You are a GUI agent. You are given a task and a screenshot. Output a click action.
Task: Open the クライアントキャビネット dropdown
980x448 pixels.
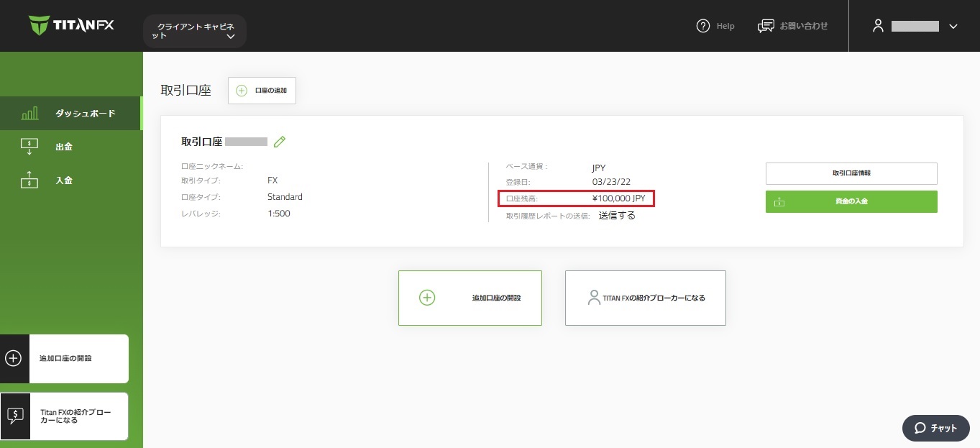(195, 31)
